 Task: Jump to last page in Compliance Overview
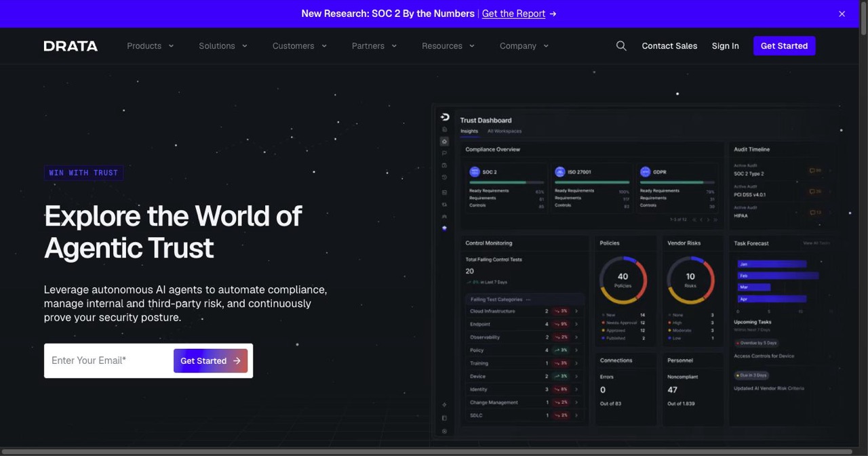tap(716, 220)
